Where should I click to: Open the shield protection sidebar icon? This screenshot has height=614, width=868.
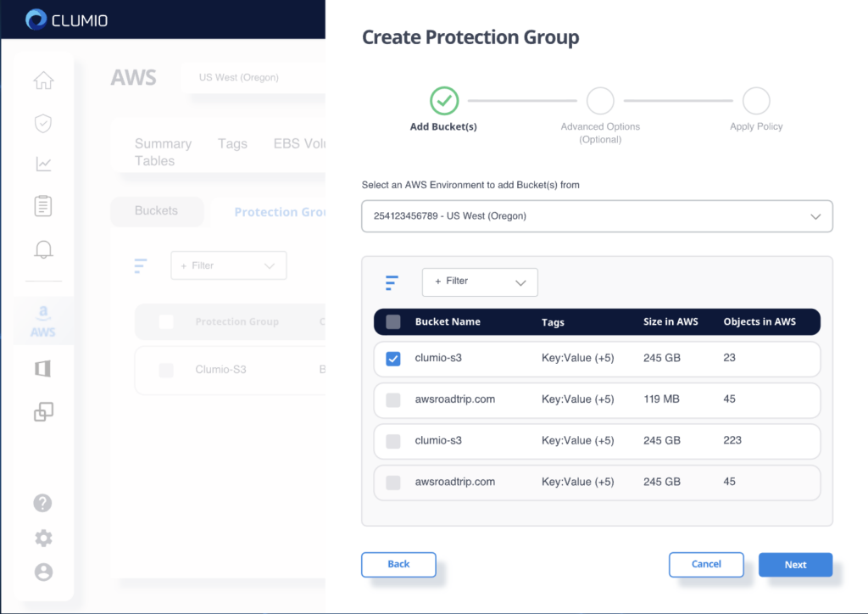click(x=43, y=123)
